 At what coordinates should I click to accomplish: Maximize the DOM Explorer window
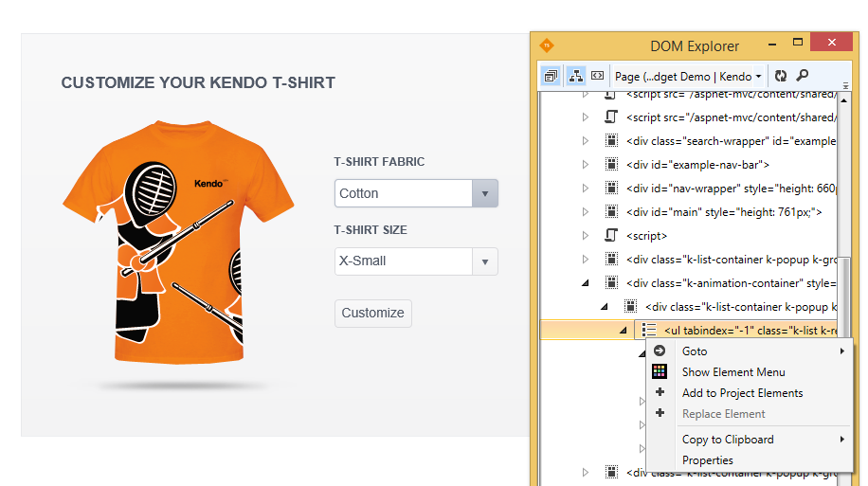tap(798, 43)
